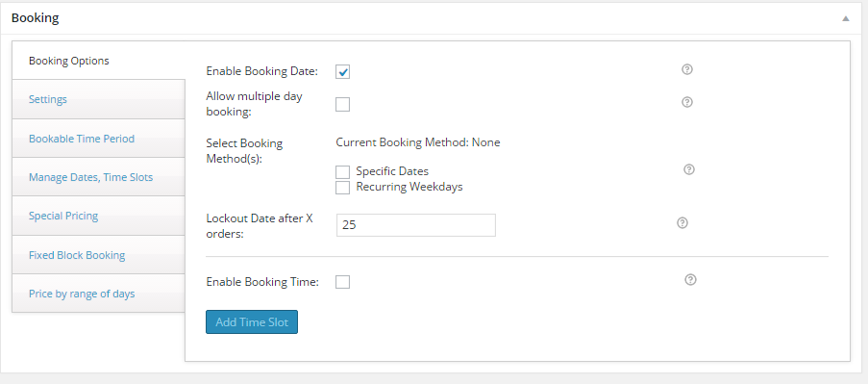
Task: Click the Add Time Slot button
Action: [x=252, y=322]
